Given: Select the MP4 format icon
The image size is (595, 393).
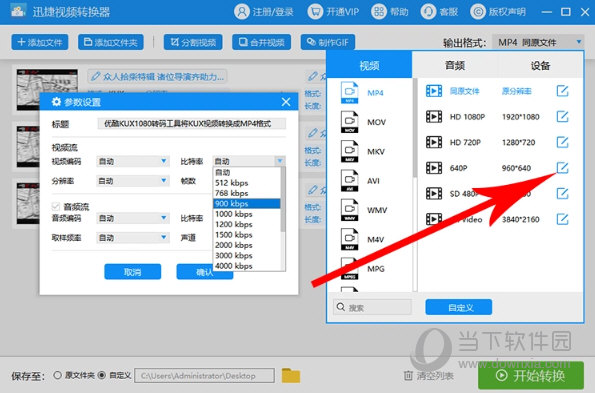Looking at the screenshot, I should point(349,93).
